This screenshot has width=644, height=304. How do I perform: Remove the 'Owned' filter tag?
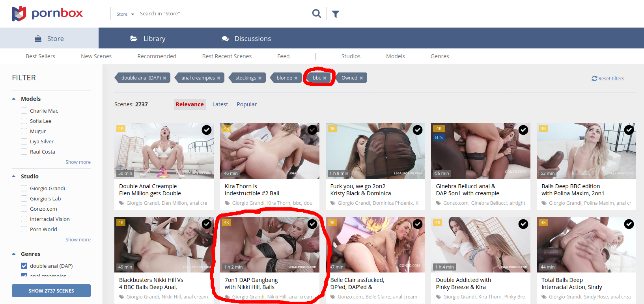[x=361, y=78]
